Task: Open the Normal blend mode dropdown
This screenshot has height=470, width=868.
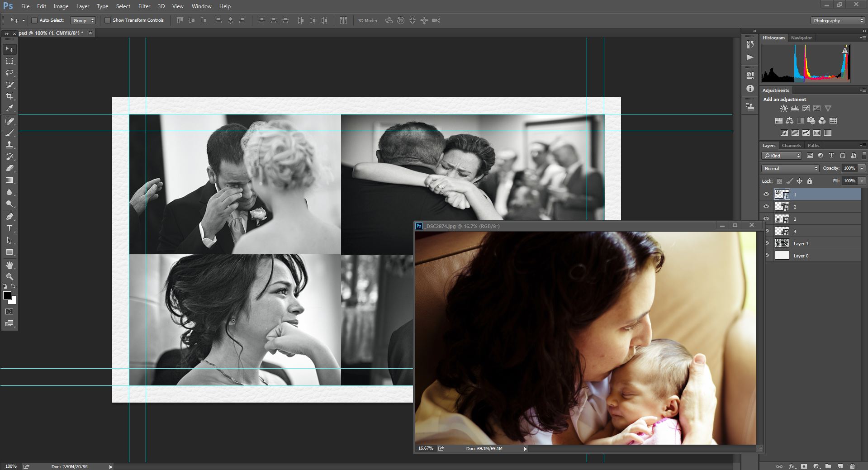Action: tap(790, 168)
